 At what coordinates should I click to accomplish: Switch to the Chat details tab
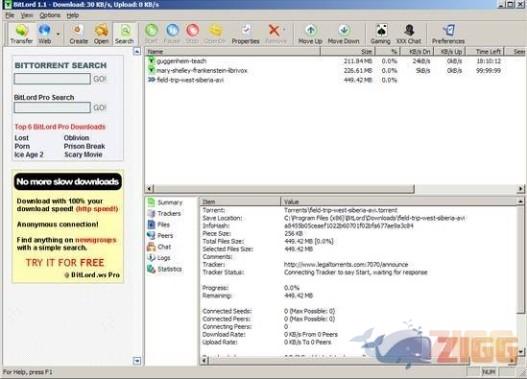pyautogui.click(x=159, y=247)
